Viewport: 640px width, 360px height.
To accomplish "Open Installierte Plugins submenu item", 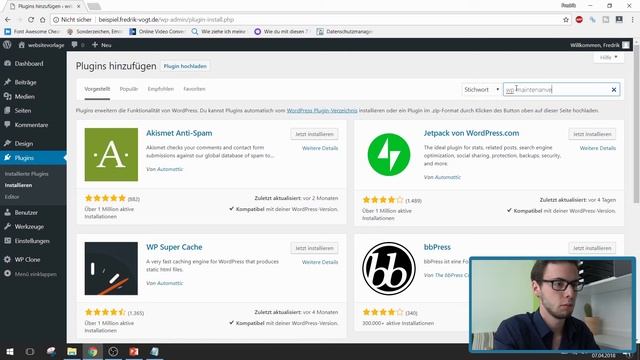I will point(27,174).
